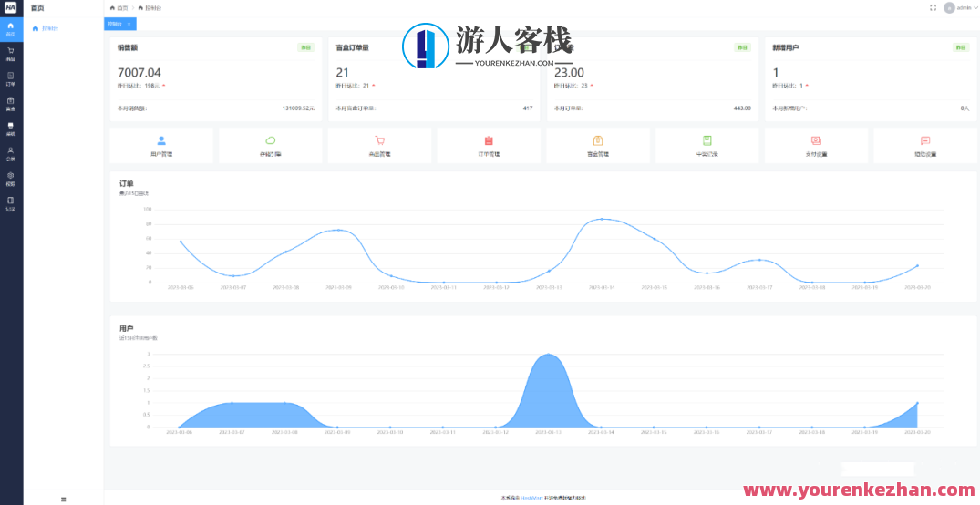Click the green badge on the 23.00 card
Screen dimensions: 980x505
pyautogui.click(x=742, y=47)
